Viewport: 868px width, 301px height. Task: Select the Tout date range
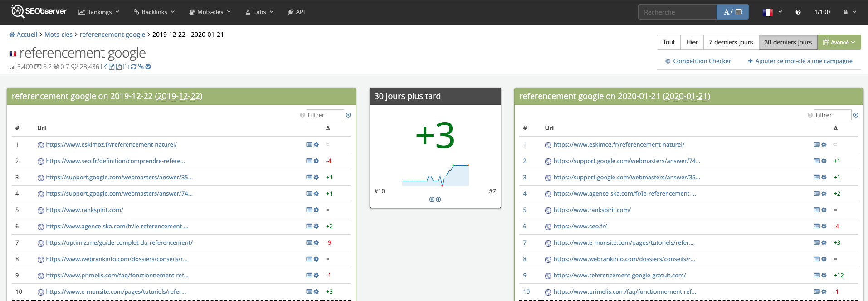pos(669,42)
